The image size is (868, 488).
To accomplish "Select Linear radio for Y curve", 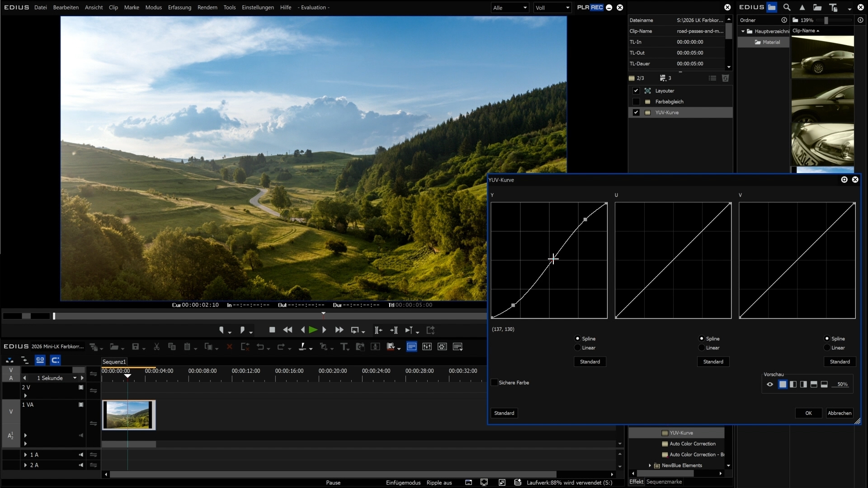I will click(x=578, y=348).
